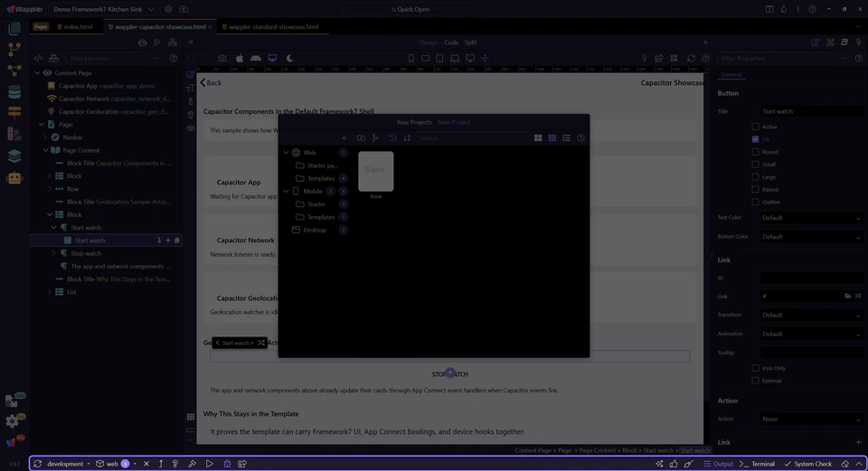Run the System Check
This screenshot has width=868, height=471.
point(807,464)
